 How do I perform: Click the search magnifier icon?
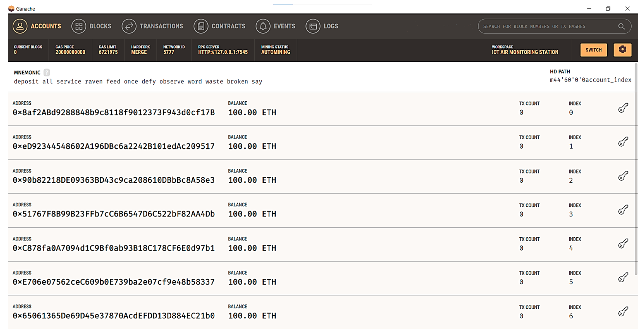point(621,26)
